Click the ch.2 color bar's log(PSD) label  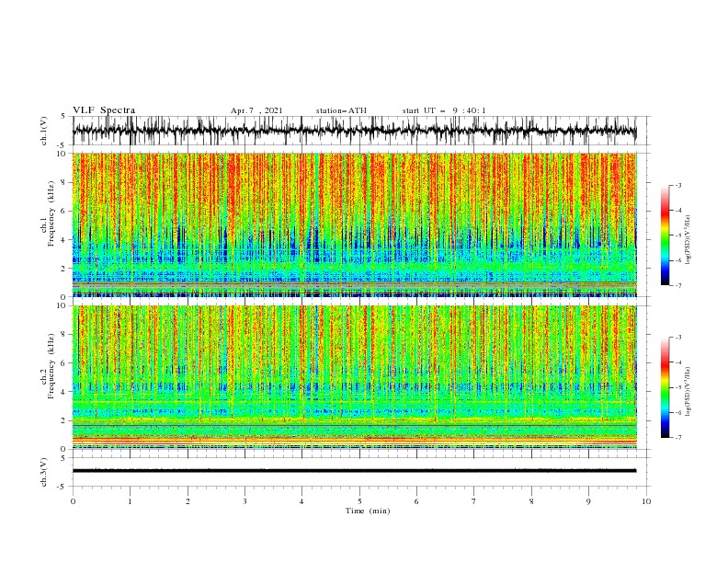click(688, 391)
